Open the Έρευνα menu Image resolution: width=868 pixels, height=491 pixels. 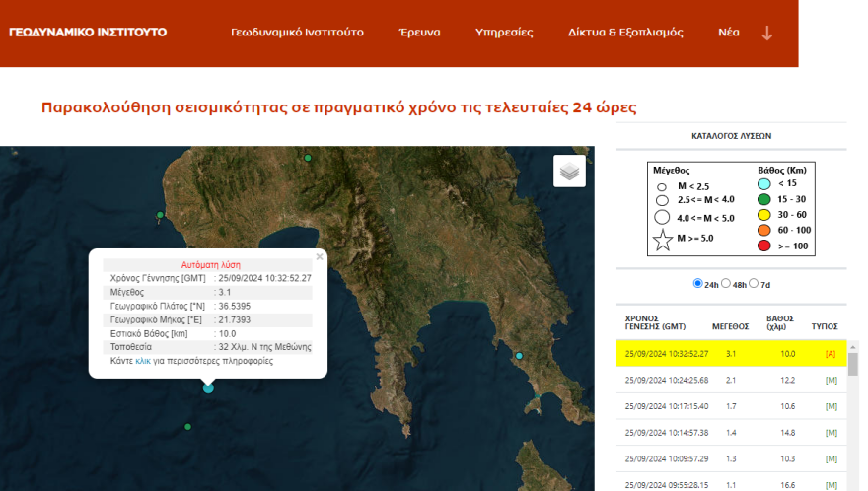coord(419,33)
